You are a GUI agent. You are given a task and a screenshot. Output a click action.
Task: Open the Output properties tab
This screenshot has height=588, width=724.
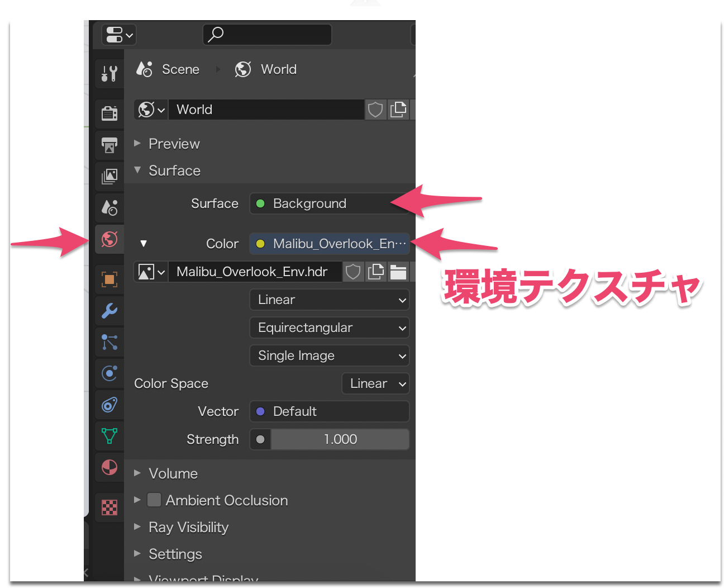coord(109,145)
